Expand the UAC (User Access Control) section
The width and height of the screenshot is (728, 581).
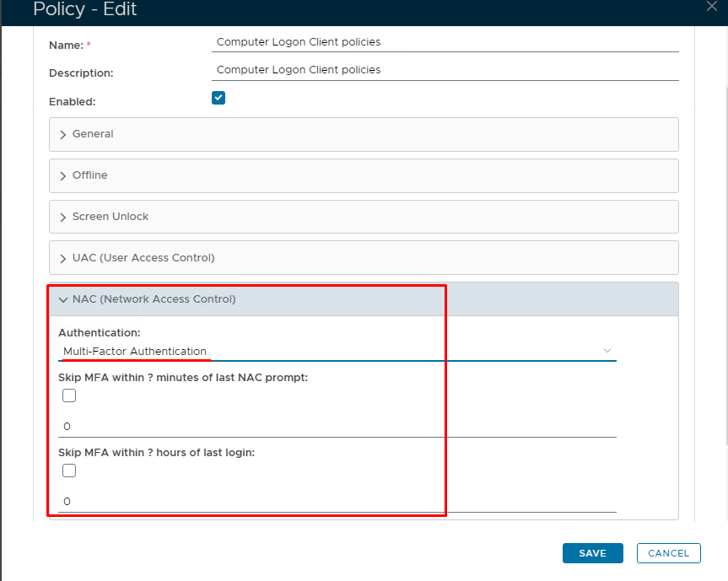point(143,258)
